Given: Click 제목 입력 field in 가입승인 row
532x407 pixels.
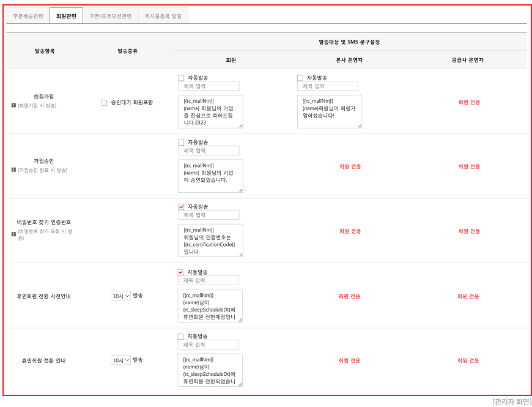Looking at the screenshot, I should 209,151.
